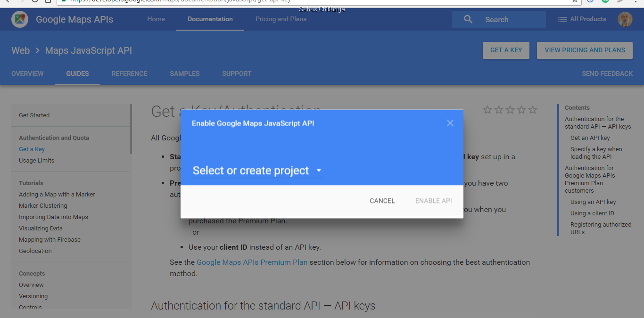Image resolution: width=644 pixels, height=318 pixels.
Task: Jump to Specify a key when loading
Action: [x=596, y=153]
